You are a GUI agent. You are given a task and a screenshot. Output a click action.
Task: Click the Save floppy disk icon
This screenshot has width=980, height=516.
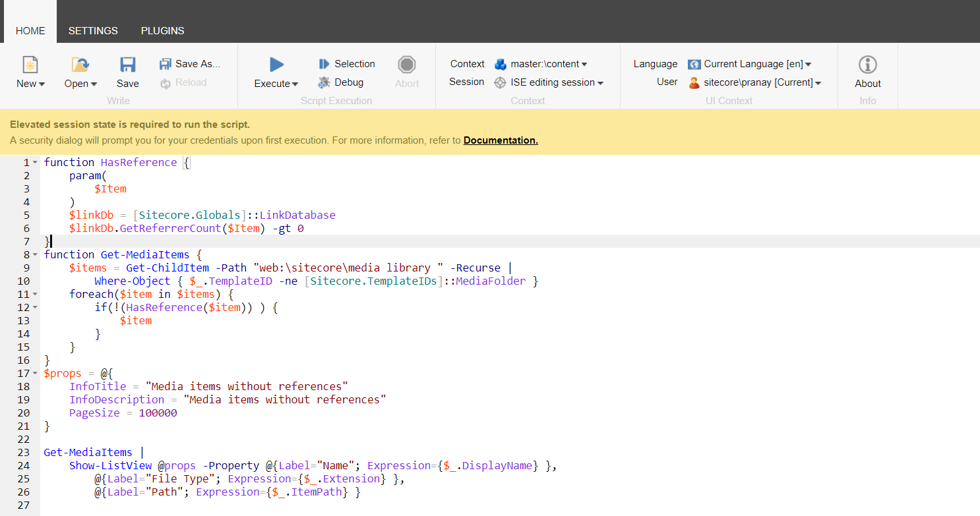tap(127, 64)
